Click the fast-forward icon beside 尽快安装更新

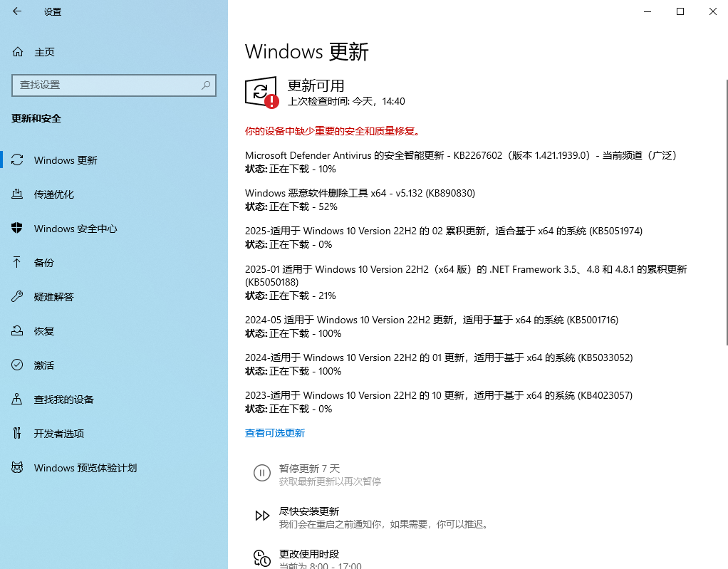tap(262, 516)
